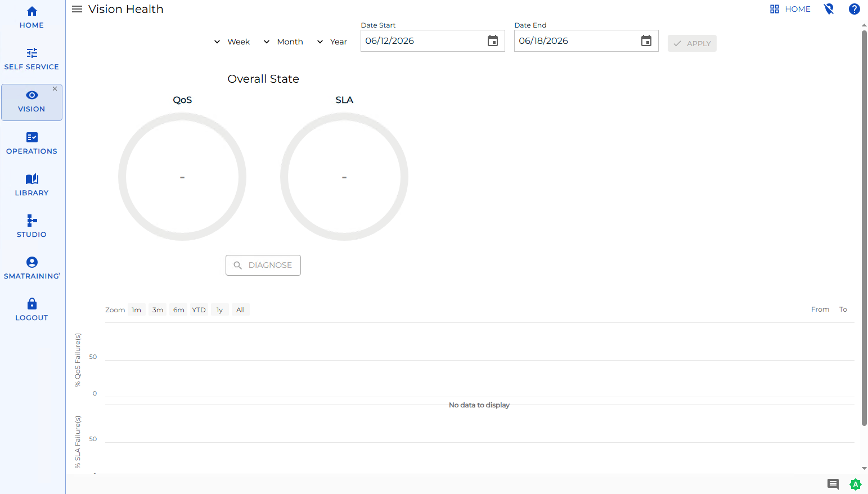The image size is (868, 494).
Task: Click the scrollbar down arrow
Action: point(864,468)
